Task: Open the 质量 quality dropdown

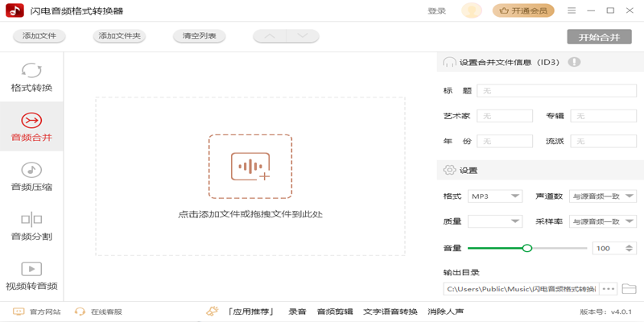Action: 495,221
